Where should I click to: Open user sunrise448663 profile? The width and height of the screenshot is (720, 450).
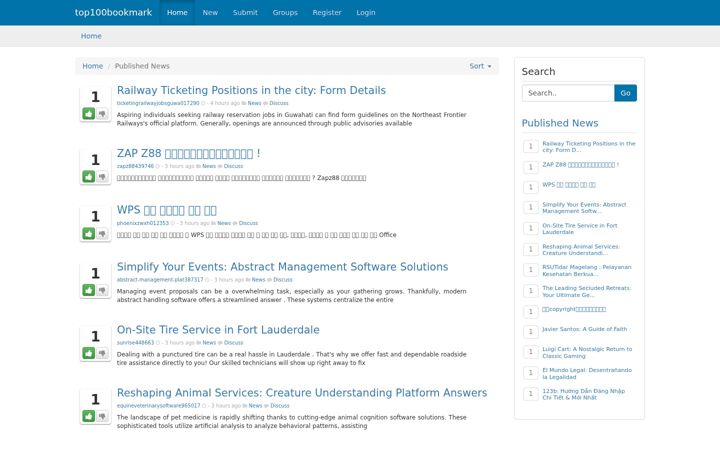click(x=135, y=343)
